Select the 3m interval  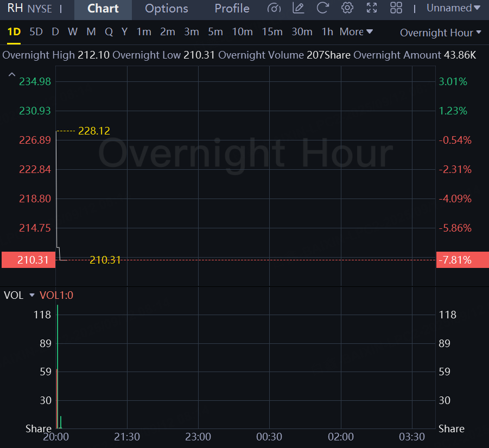click(192, 32)
